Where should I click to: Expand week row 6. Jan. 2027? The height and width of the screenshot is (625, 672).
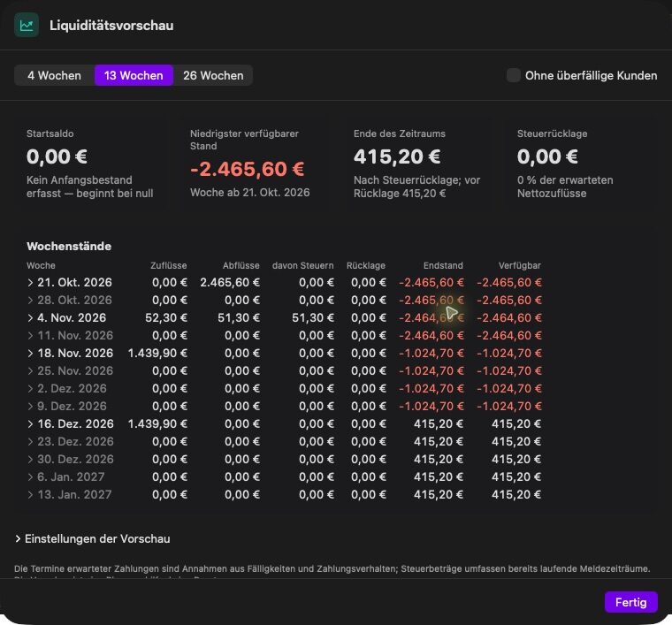tap(30, 476)
